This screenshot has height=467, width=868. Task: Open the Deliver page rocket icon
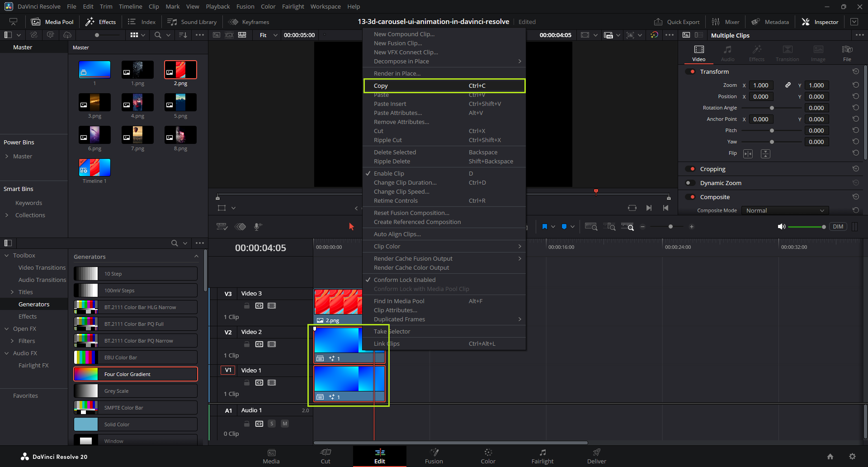596,453
